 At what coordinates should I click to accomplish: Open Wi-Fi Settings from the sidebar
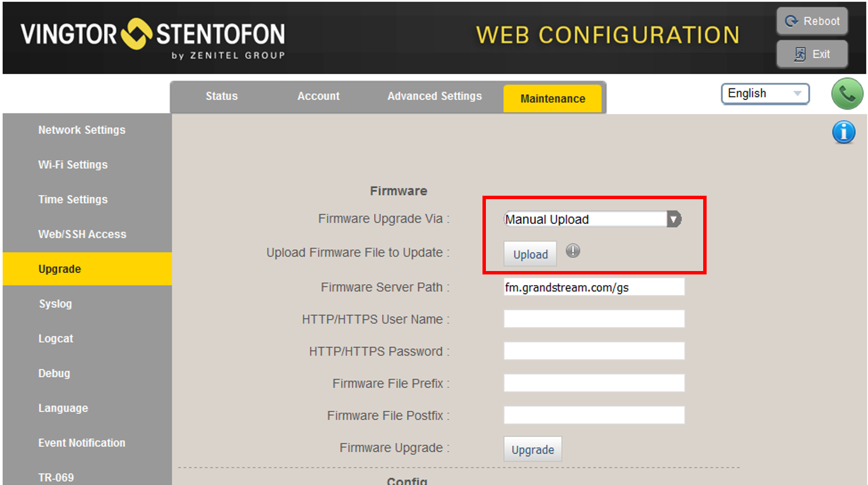pos(73,165)
